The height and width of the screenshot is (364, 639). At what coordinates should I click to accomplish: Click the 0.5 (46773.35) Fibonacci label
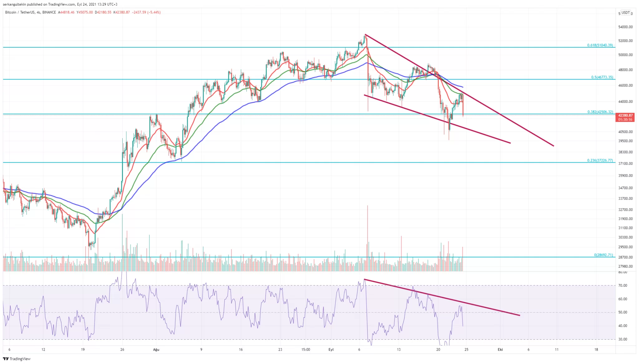[x=602, y=77]
